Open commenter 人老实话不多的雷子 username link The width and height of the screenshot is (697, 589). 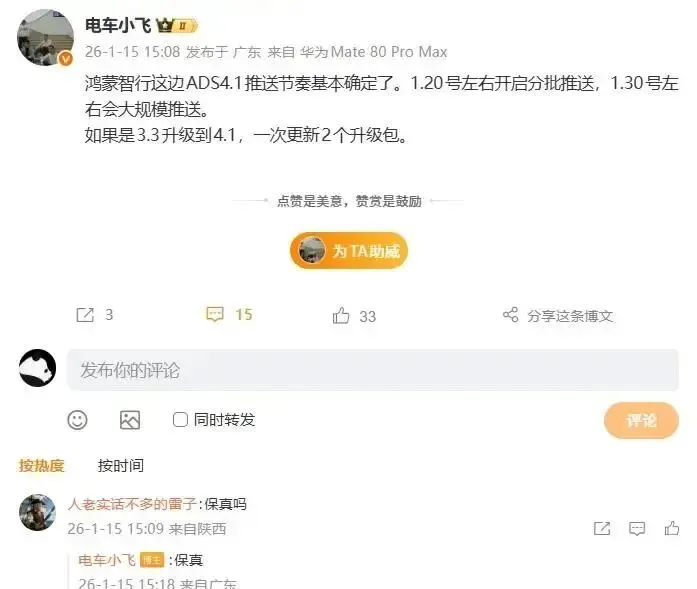pyautogui.click(x=132, y=504)
